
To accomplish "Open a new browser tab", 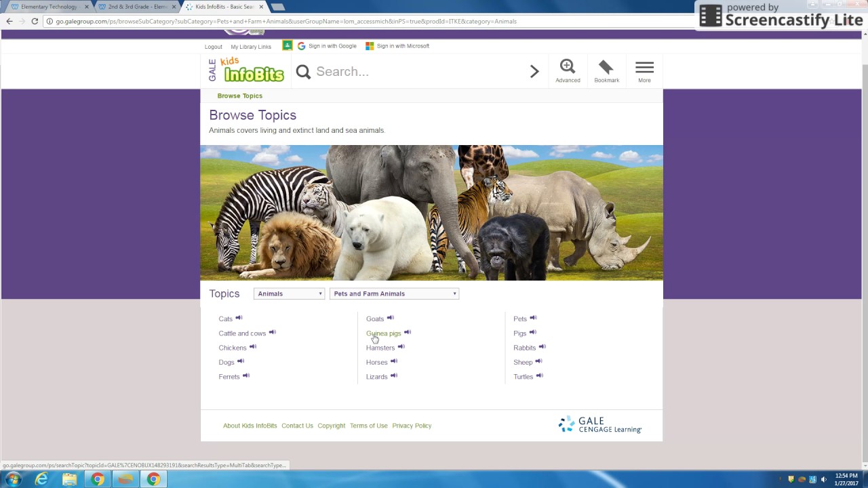I will (x=277, y=7).
